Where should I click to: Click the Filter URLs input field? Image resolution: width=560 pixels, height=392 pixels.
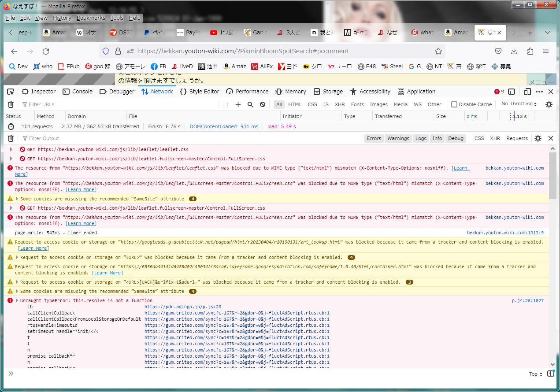(119, 104)
